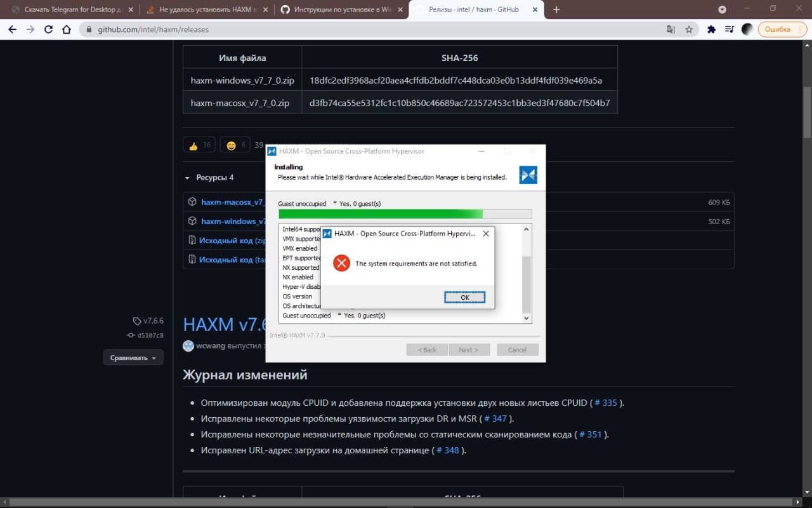Click the greyed-out Cancel button in installer
The height and width of the screenshot is (508, 812).
click(x=518, y=350)
